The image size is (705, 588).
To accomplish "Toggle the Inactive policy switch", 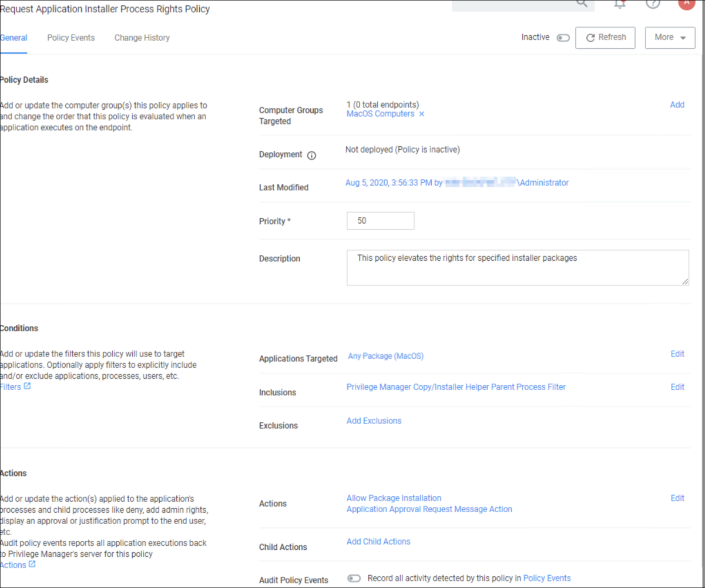I will [x=563, y=38].
